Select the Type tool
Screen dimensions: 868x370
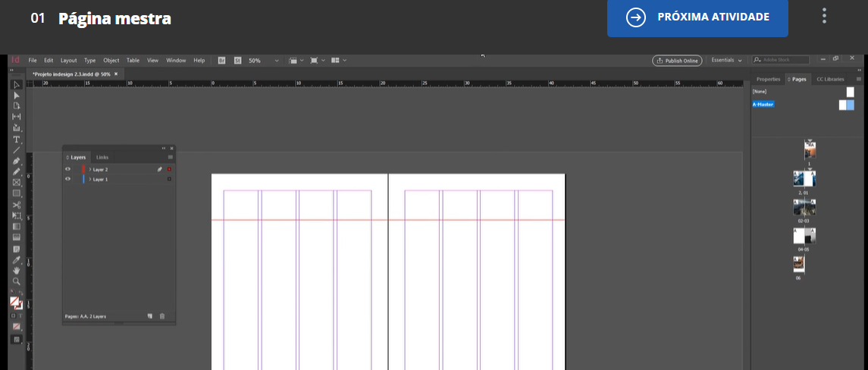[16, 140]
